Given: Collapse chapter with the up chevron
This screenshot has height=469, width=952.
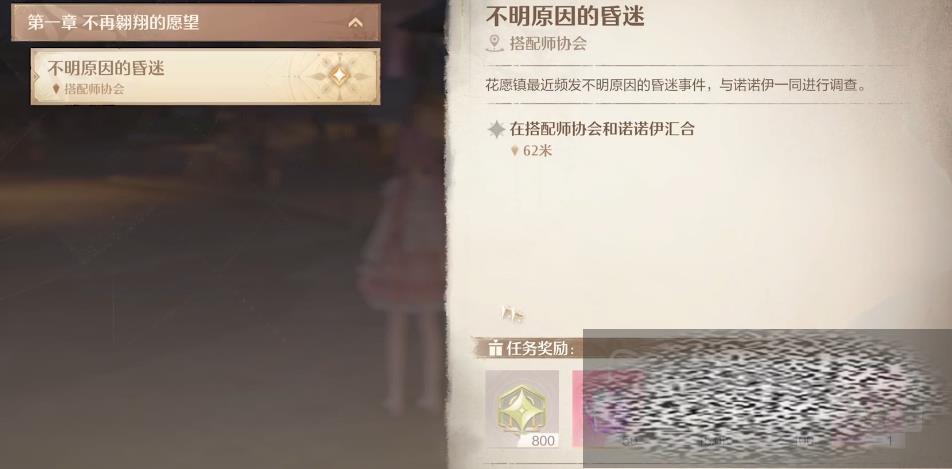Looking at the screenshot, I should [356, 23].
